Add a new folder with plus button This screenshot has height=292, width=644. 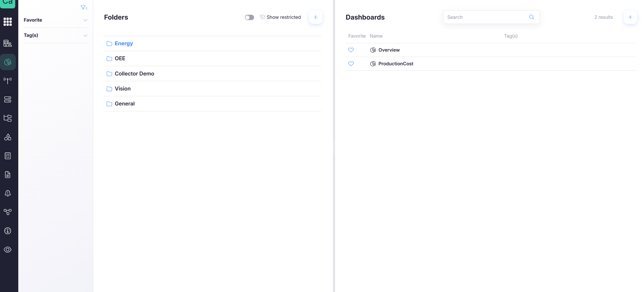tap(316, 17)
